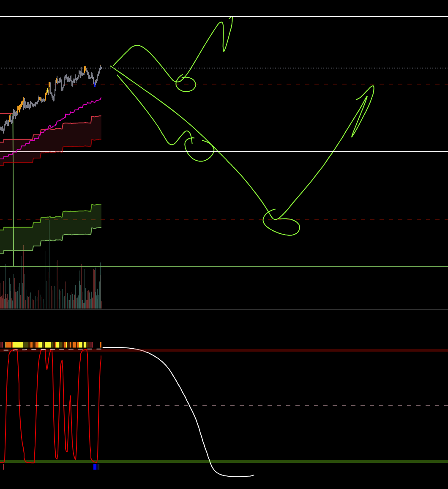
Task: Click the dark green oversold band
Action: click(x=296, y=462)
